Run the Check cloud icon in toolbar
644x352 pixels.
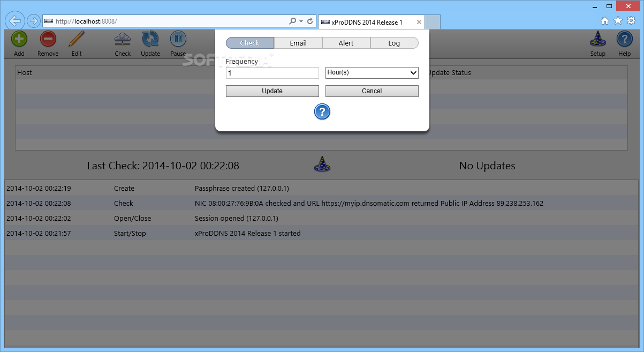(123, 39)
